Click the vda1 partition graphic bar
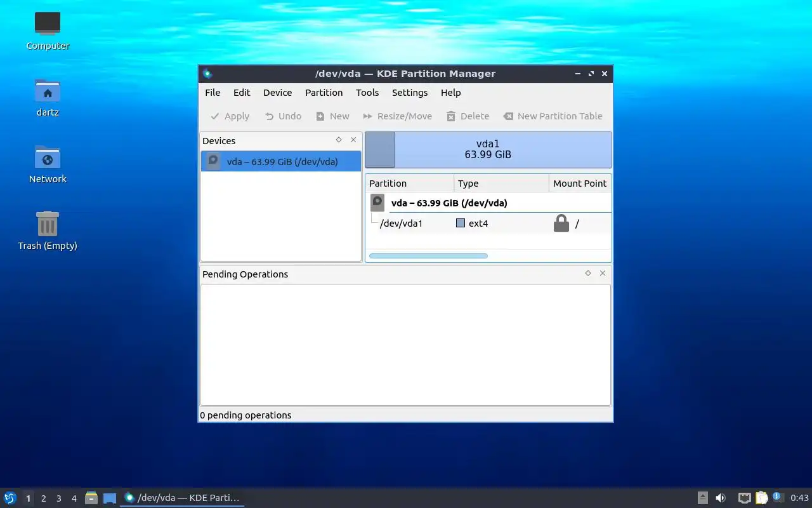The image size is (812, 508). 488,150
